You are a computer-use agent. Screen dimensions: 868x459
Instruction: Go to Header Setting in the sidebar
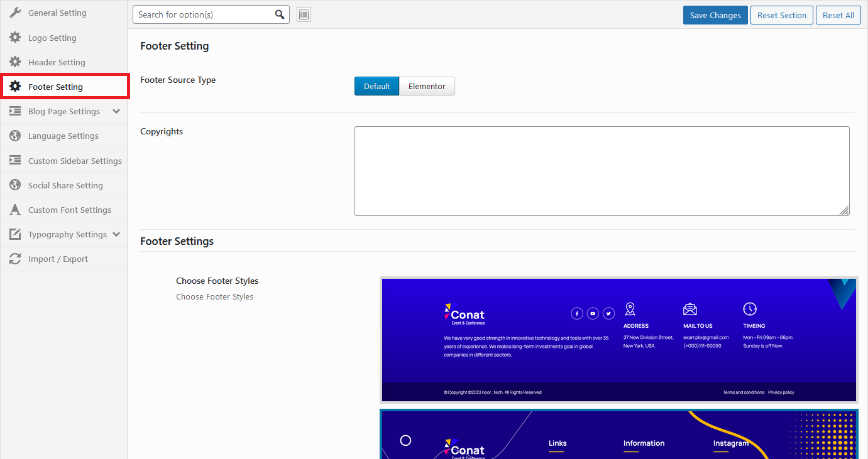coord(56,62)
